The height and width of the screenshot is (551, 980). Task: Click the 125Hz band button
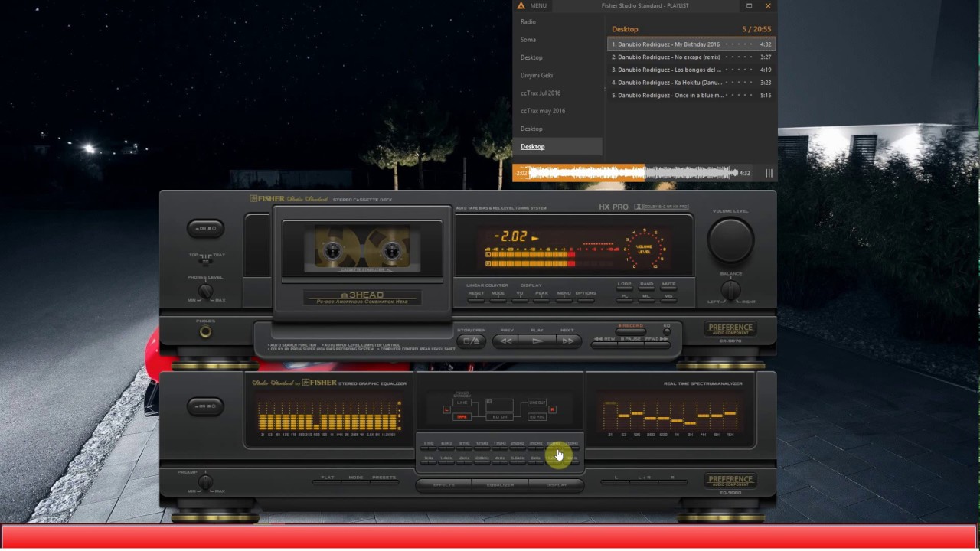click(482, 448)
